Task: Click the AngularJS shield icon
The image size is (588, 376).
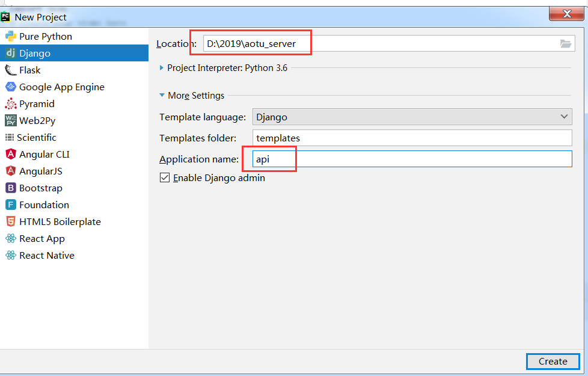Action: (x=10, y=171)
